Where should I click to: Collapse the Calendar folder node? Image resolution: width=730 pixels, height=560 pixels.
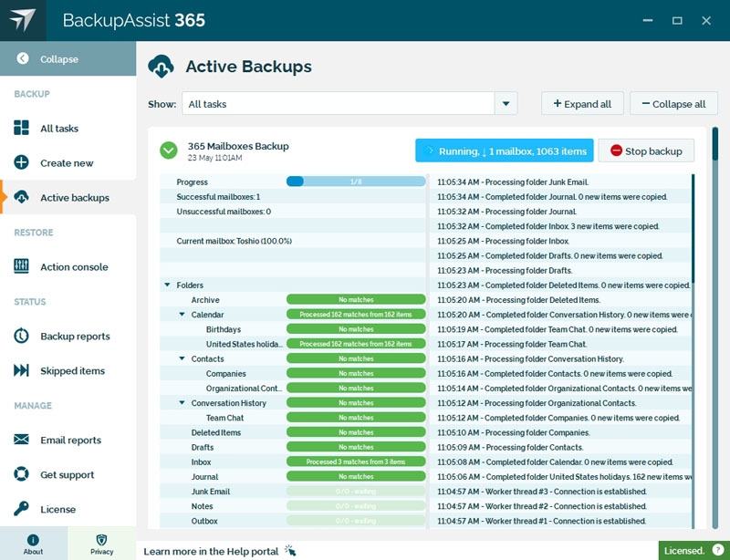(x=182, y=315)
